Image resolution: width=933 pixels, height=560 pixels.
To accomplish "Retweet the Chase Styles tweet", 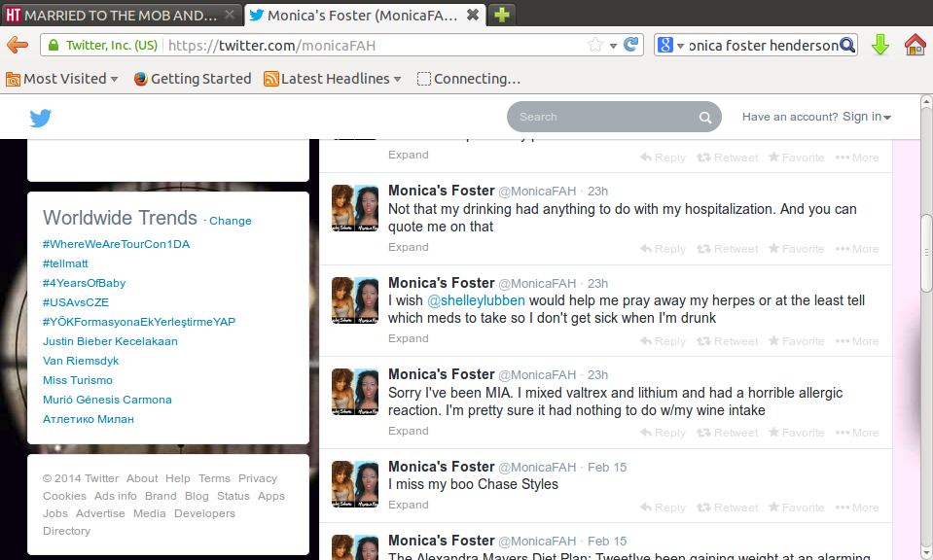I will [727, 507].
